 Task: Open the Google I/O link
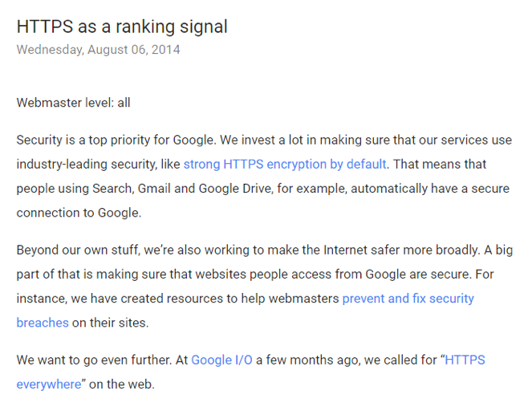coord(221,360)
